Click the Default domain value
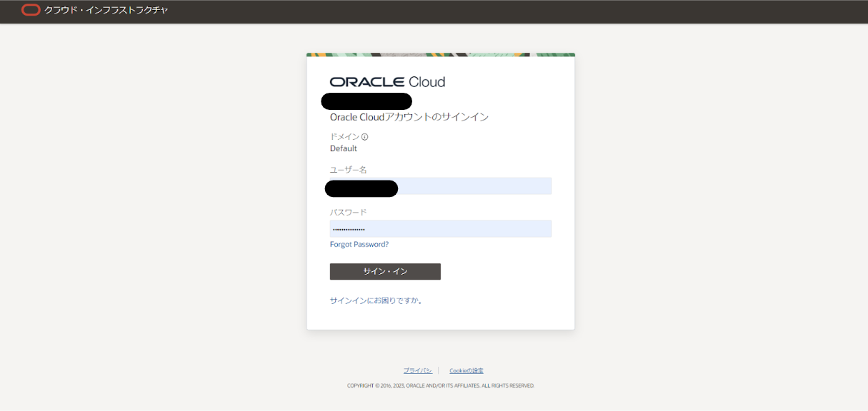This screenshot has height=411, width=868. pyautogui.click(x=344, y=148)
